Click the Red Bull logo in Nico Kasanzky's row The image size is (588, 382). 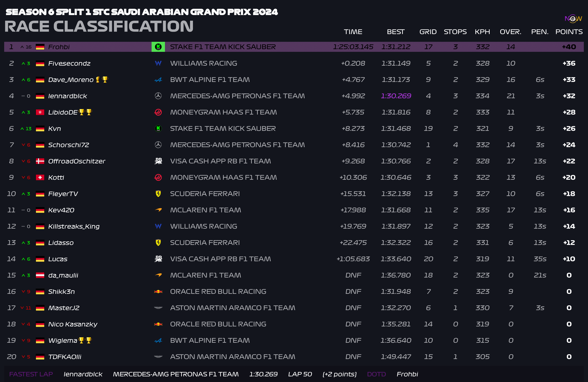click(x=158, y=324)
